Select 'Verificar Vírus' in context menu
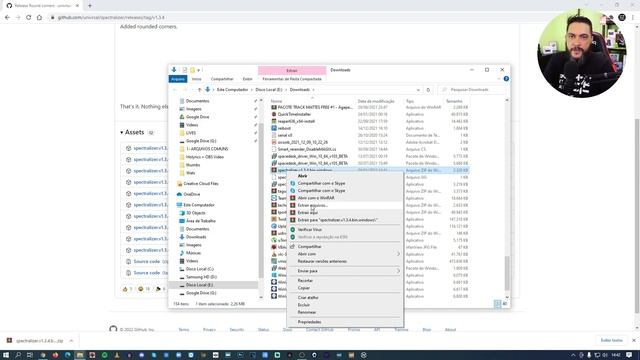 pos(309,230)
